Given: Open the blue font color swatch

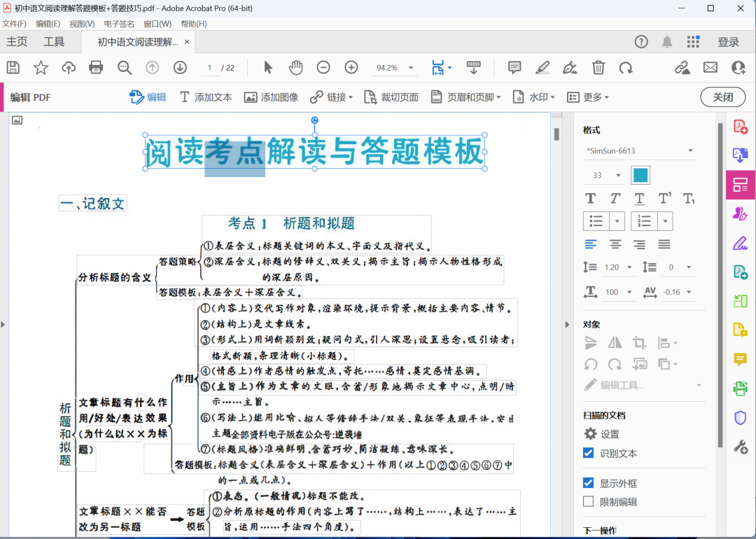Looking at the screenshot, I should (640, 175).
